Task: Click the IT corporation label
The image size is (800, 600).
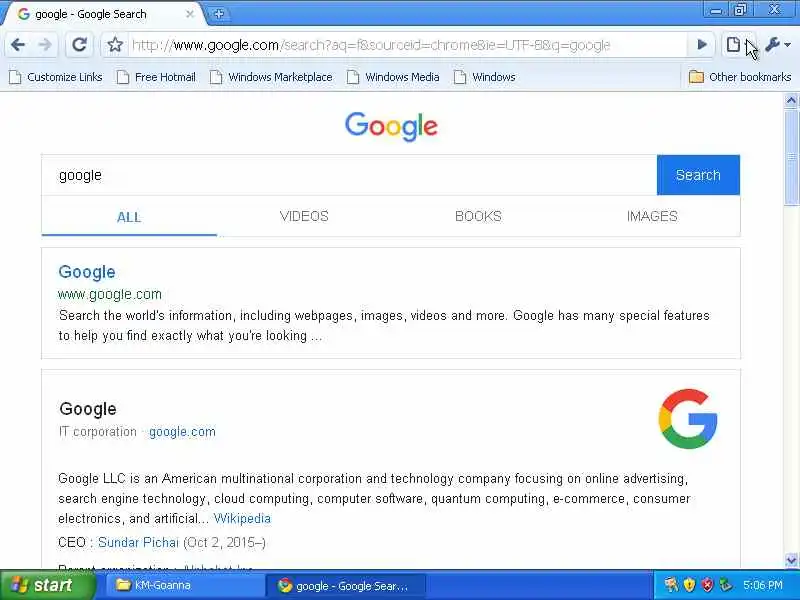Action: coord(97,432)
